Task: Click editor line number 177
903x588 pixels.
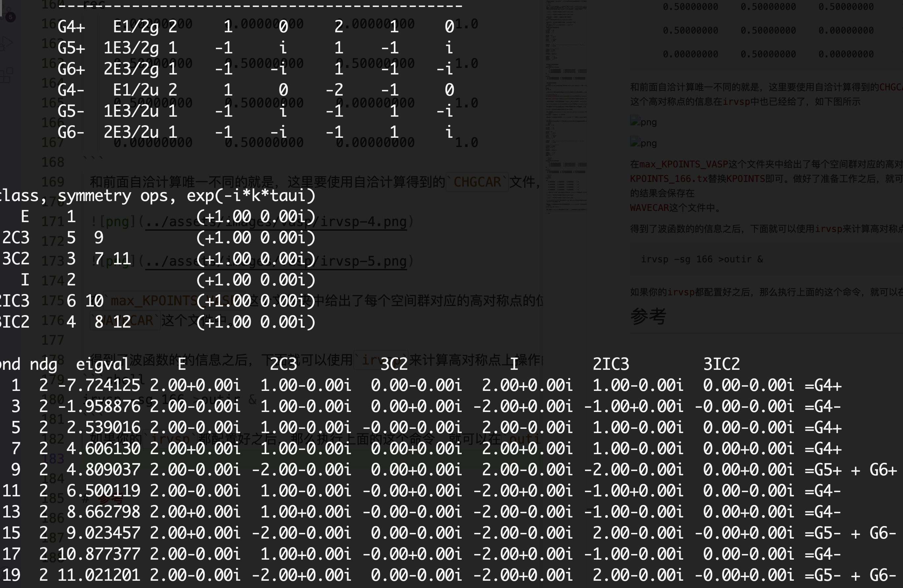Action: [x=52, y=339]
